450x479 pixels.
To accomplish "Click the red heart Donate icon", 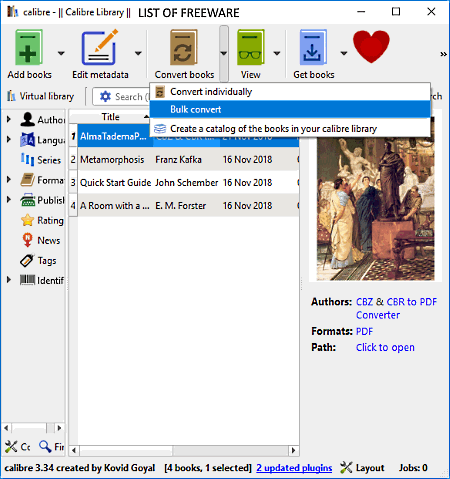I will coord(371,46).
